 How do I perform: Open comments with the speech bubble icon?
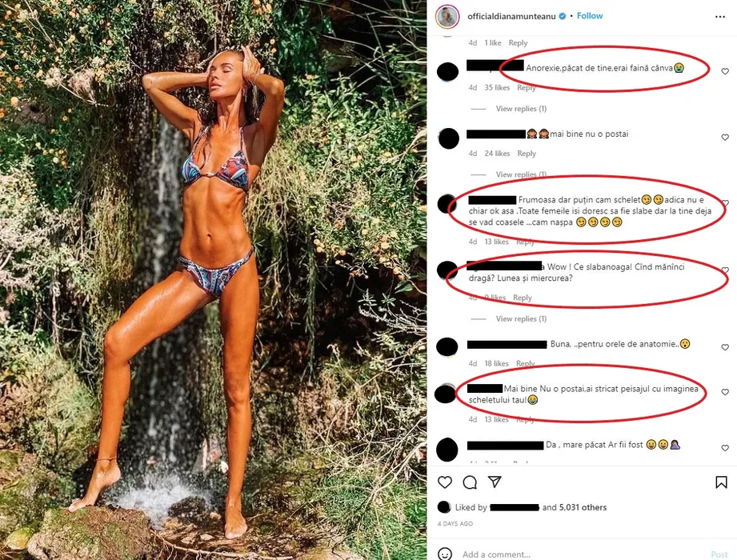point(470,482)
